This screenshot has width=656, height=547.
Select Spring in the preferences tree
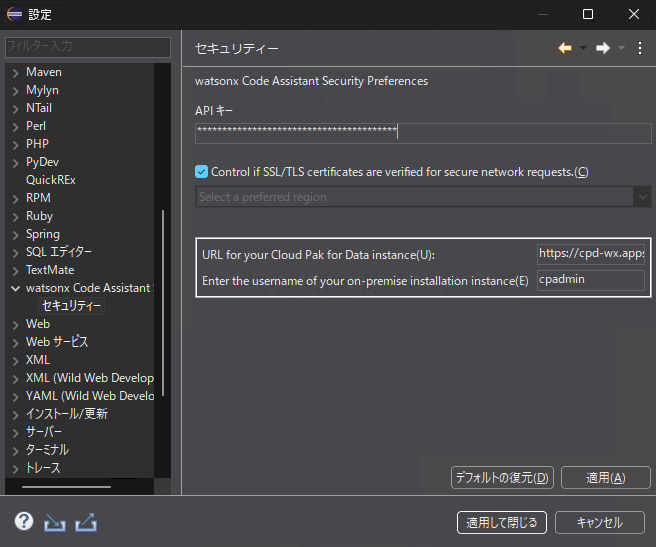[x=43, y=234]
